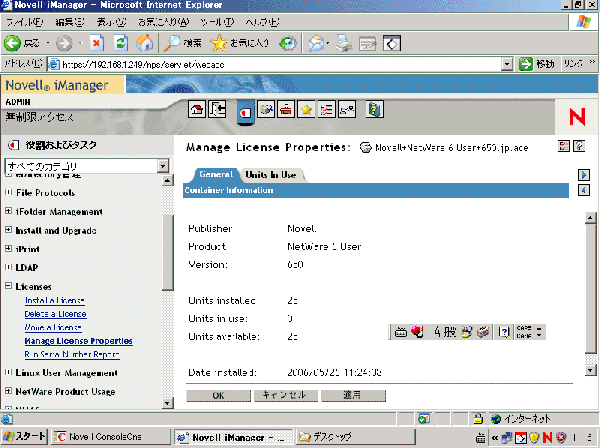The image size is (600, 448).
Task: Expand the iPrint tree node
Action: pyautogui.click(x=8, y=248)
